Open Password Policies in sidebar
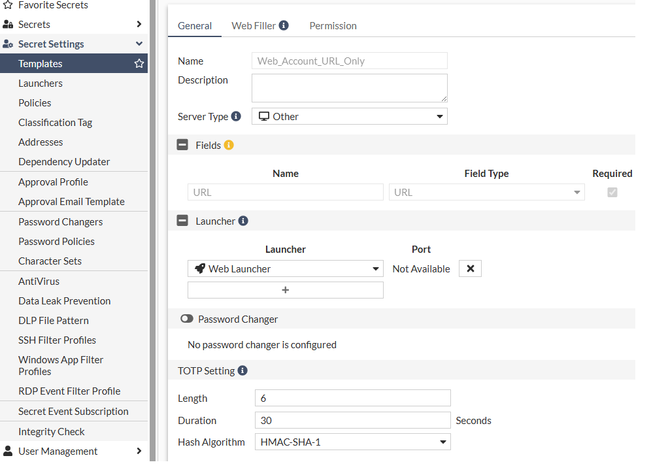The height and width of the screenshot is (467, 651). point(56,241)
